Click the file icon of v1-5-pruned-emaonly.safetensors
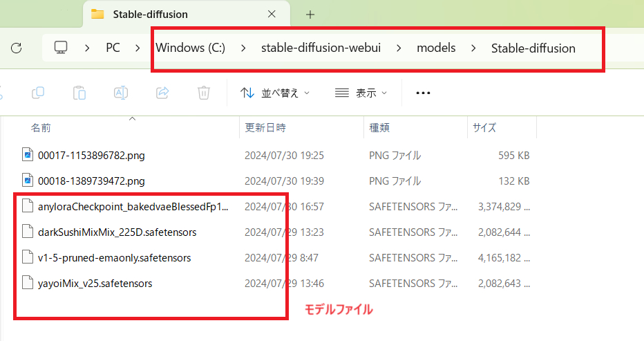This screenshot has width=644, height=341. [28, 257]
